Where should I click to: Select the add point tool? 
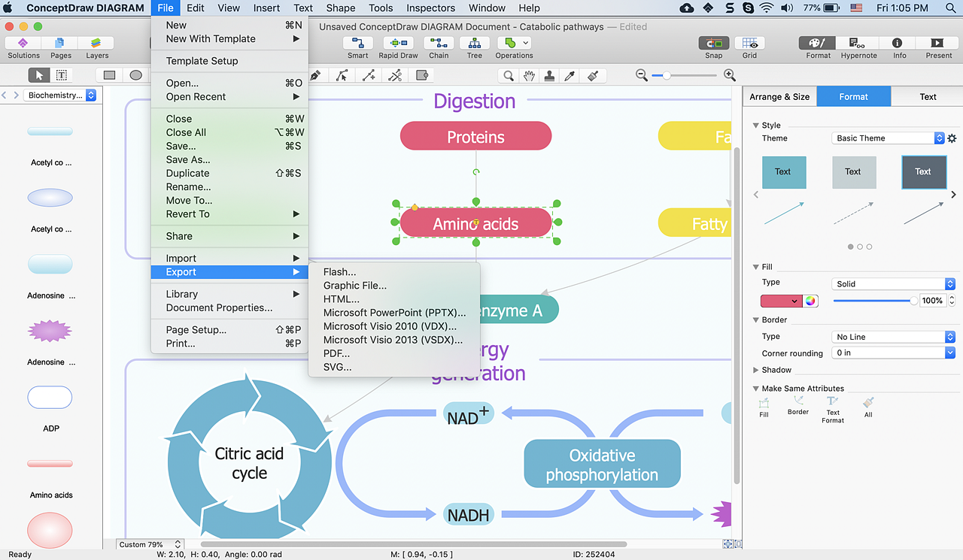coord(369,75)
